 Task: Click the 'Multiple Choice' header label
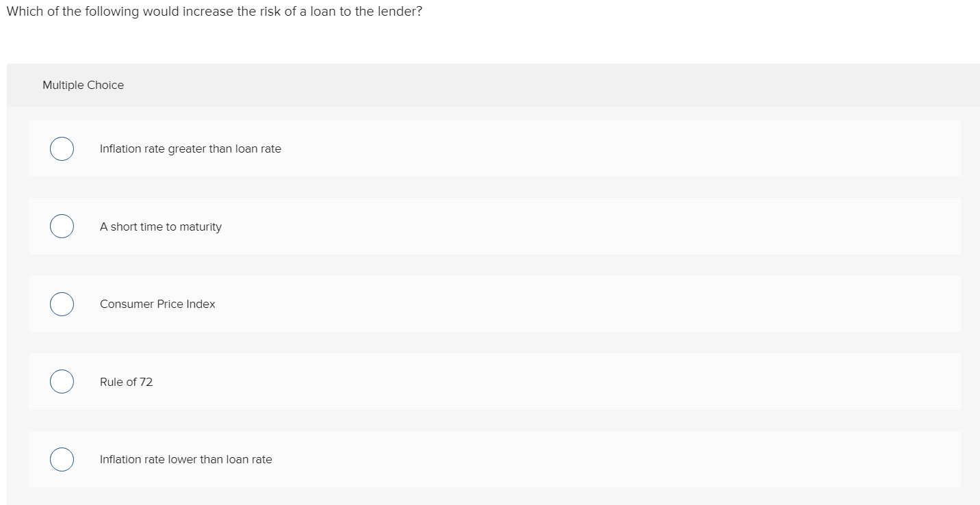point(83,85)
